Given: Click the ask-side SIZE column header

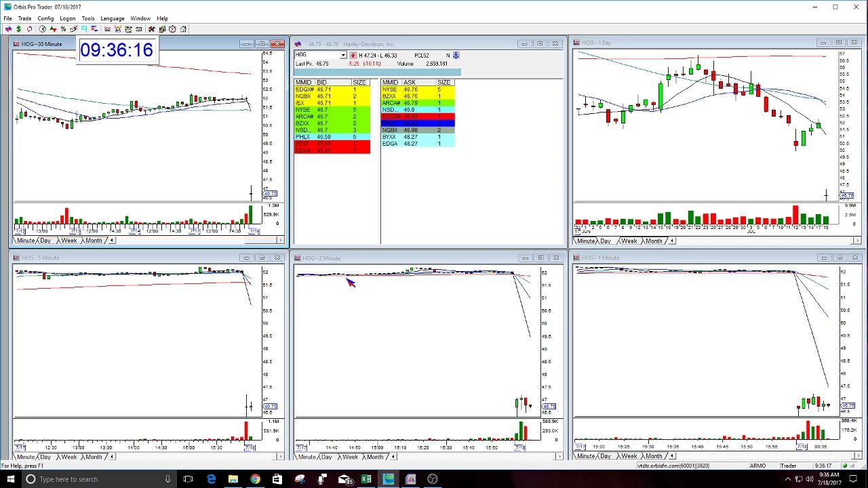Looking at the screenshot, I should click(x=443, y=83).
